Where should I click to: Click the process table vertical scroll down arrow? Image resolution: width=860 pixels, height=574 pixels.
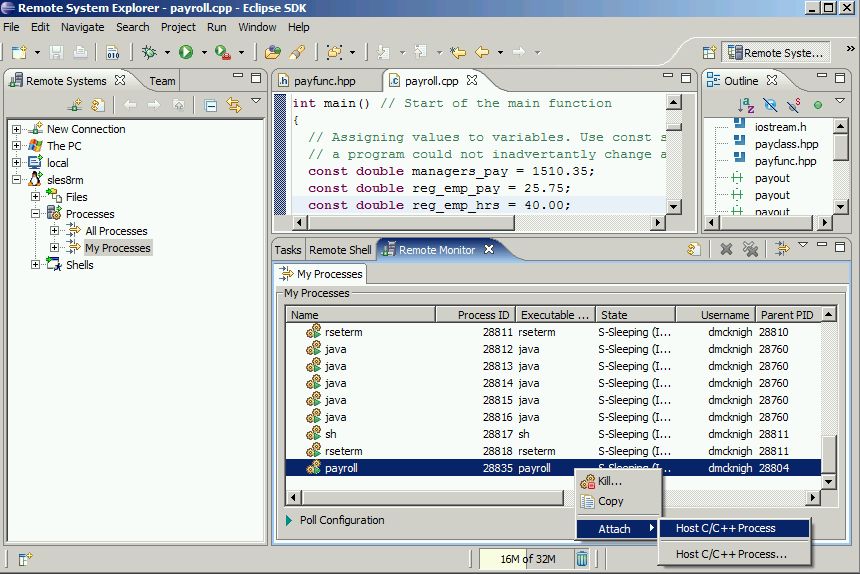tap(828, 482)
